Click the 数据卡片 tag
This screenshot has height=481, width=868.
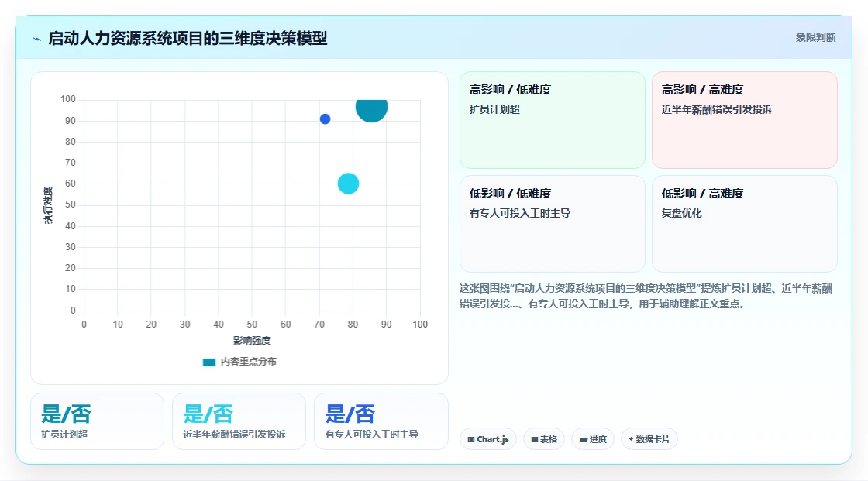click(649, 439)
